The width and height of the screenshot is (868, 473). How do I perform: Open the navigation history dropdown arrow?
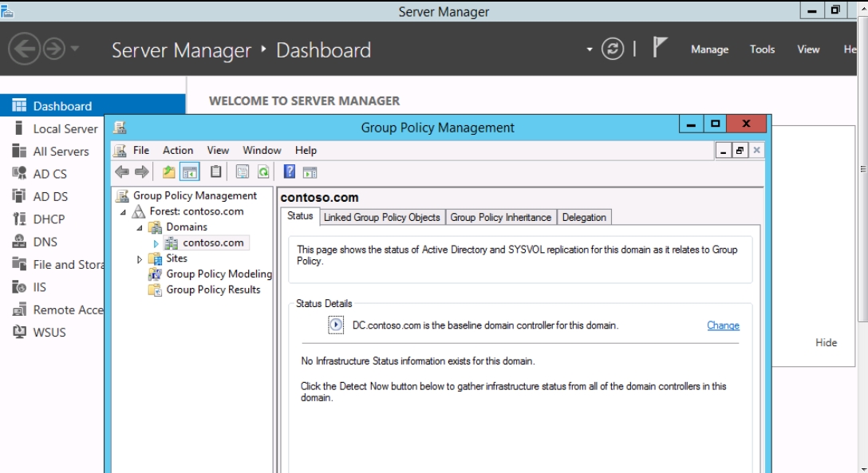(75, 49)
